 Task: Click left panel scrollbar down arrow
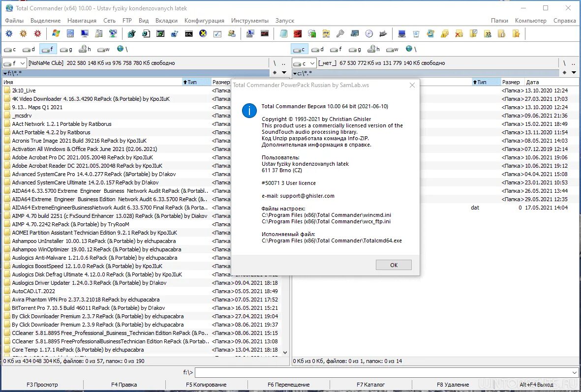[x=285, y=353]
